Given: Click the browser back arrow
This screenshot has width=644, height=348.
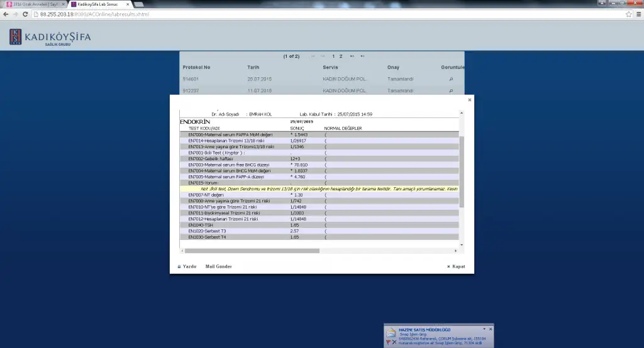Looking at the screenshot, I should coord(5,14).
